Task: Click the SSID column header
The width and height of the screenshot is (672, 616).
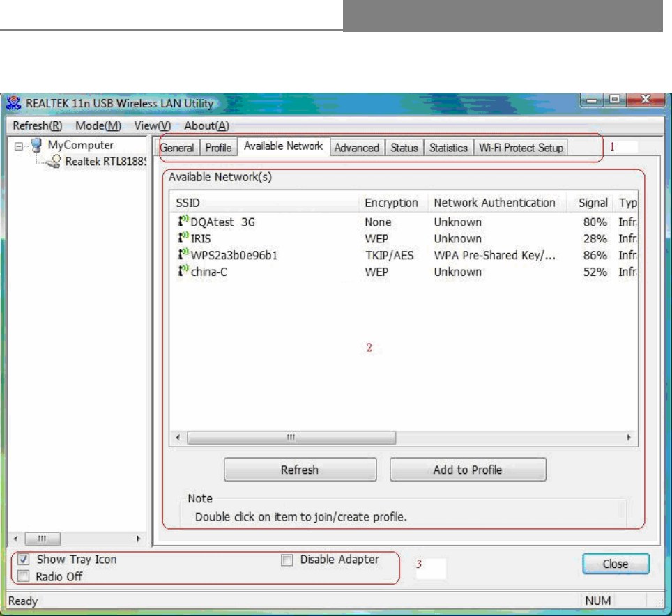Action: point(265,203)
